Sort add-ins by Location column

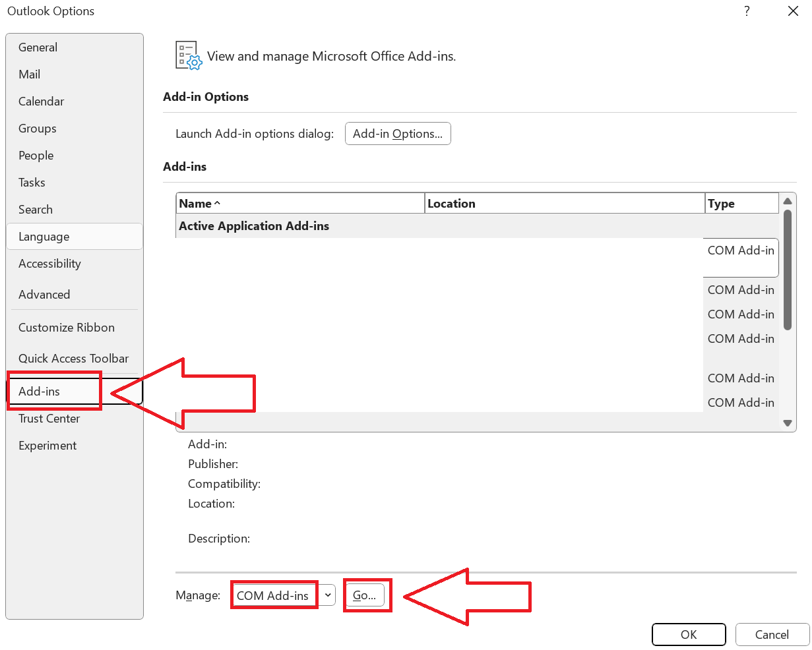[x=565, y=204]
